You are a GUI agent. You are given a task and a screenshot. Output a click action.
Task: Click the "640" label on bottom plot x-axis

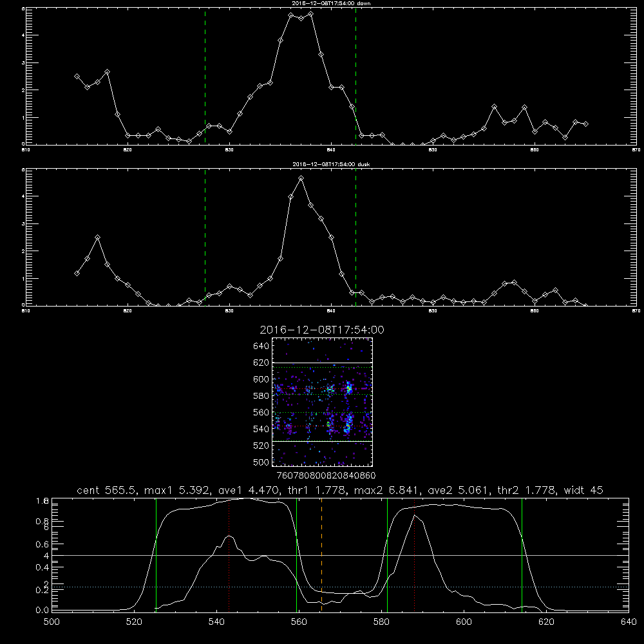point(629,622)
